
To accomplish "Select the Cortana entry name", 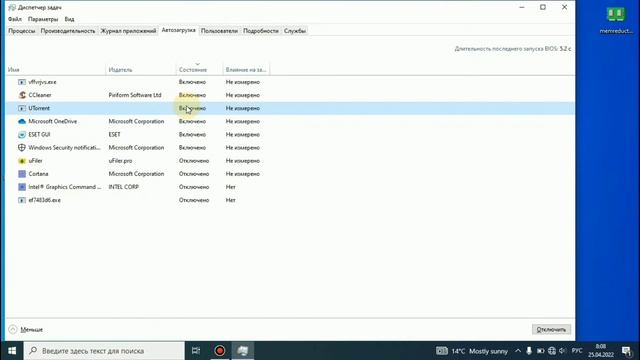I will pyautogui.click(x=38, y=174).
